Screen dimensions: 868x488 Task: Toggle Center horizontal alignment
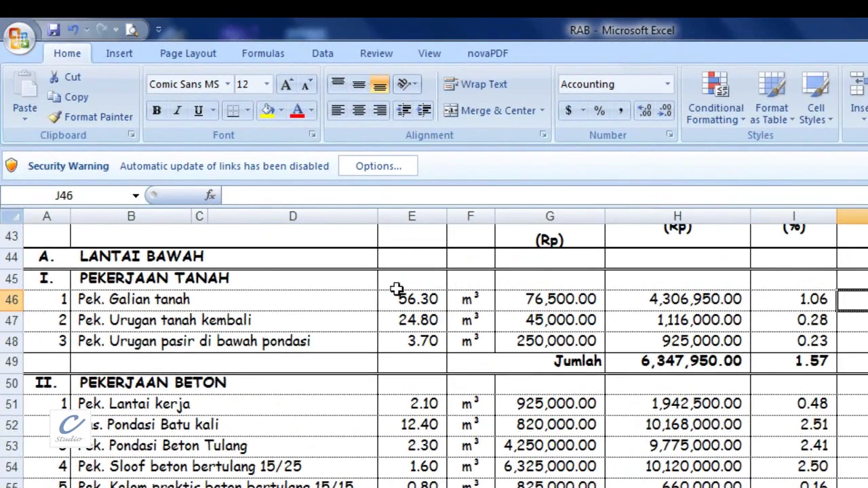pos(359,110)
